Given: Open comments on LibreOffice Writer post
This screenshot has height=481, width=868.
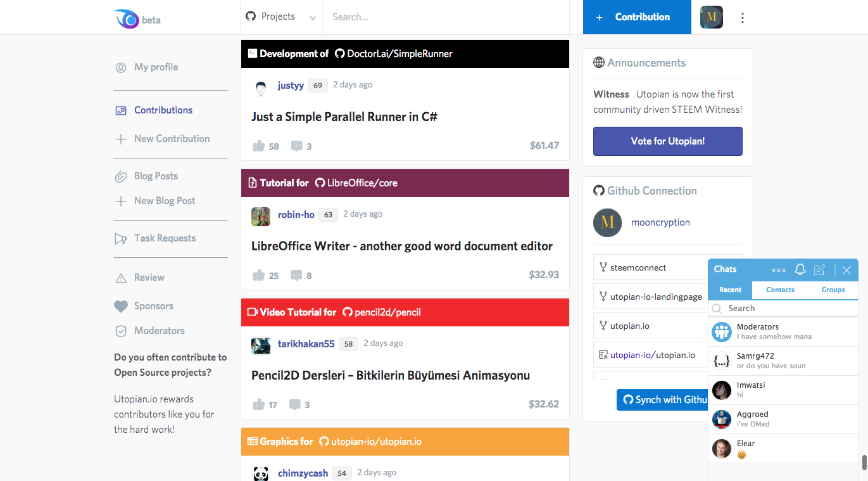Looking at the screenshot, I should (x=296, y=275).
